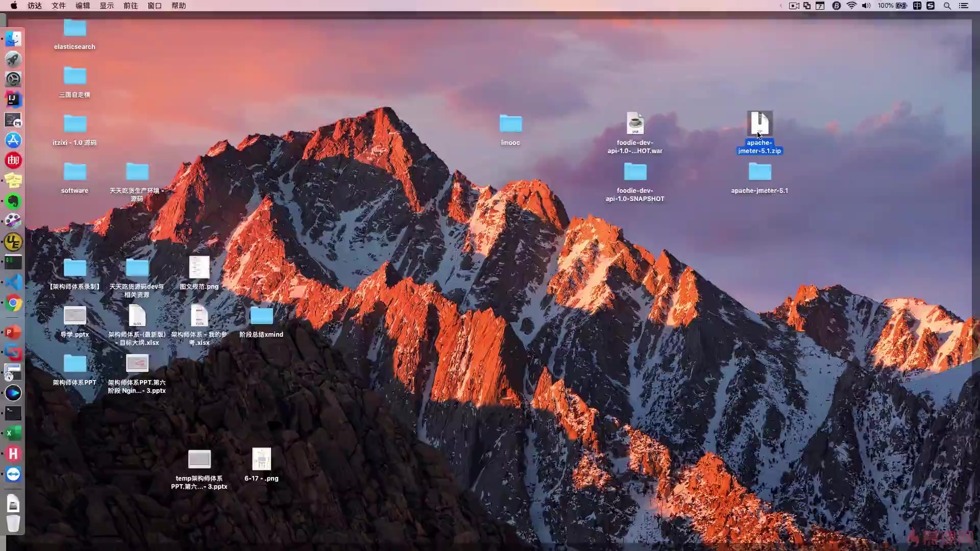The image size is (980, 551).
Task: Open Notification Center list icon
Action: [x=964, y=6]
